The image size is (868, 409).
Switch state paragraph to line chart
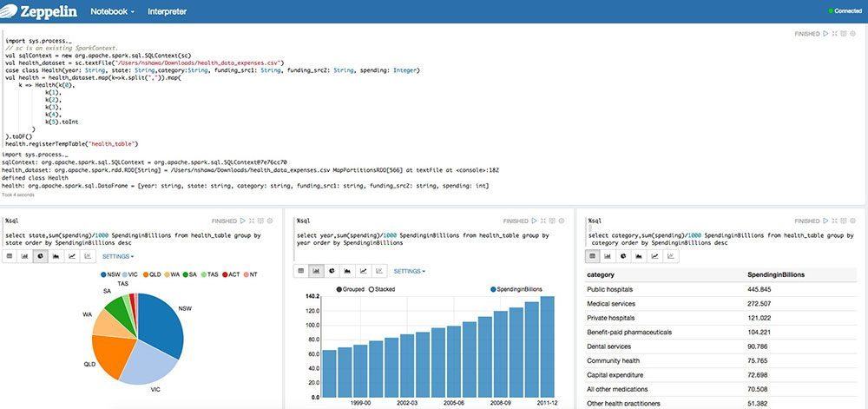tap(72, 256)
